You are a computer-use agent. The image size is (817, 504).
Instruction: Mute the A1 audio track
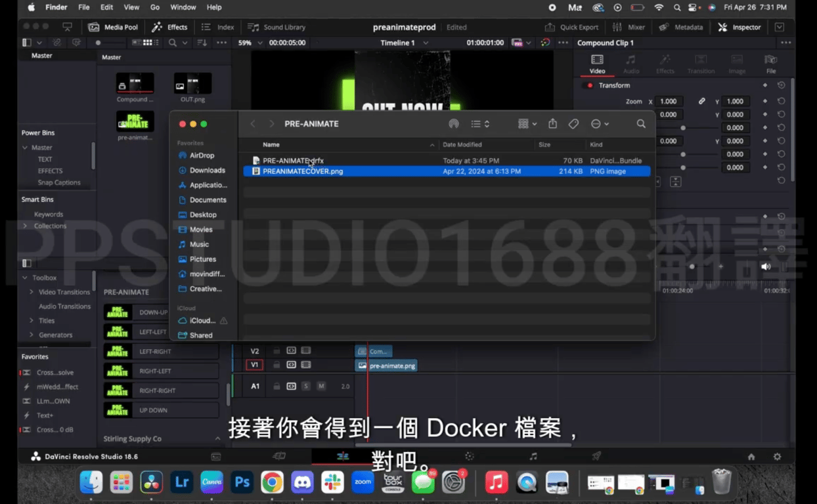321,386
